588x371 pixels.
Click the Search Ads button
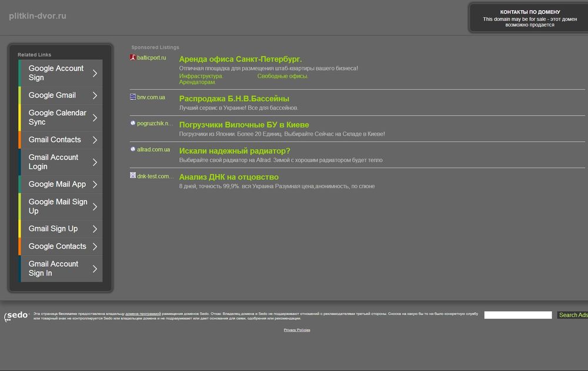573,315
